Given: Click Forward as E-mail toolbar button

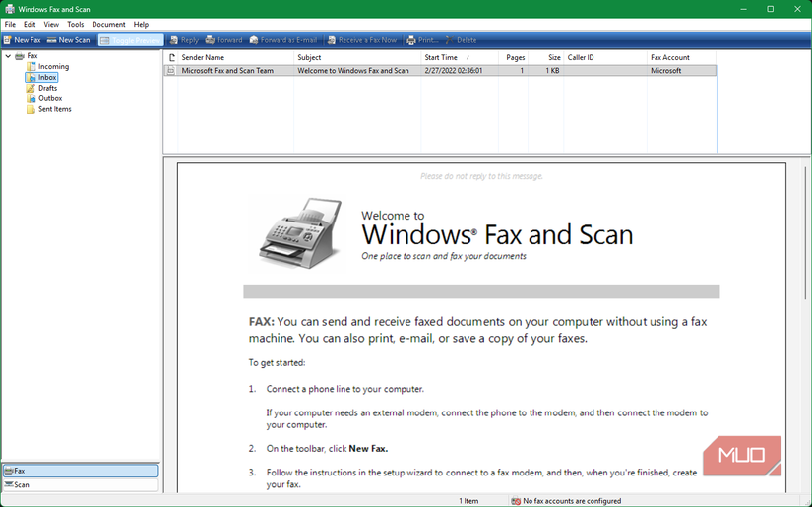Looking at the screenshot, I should [x=282, y=40].
